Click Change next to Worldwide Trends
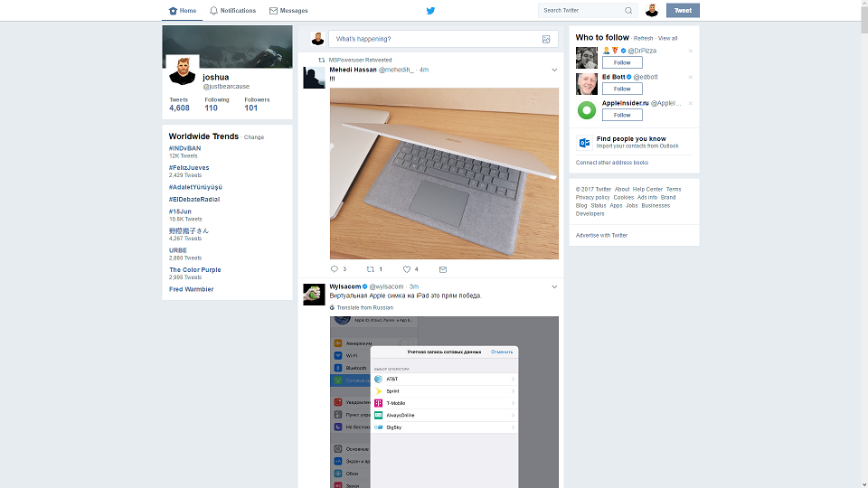Viewport: 868px width, 488px height. click(254, 137)
